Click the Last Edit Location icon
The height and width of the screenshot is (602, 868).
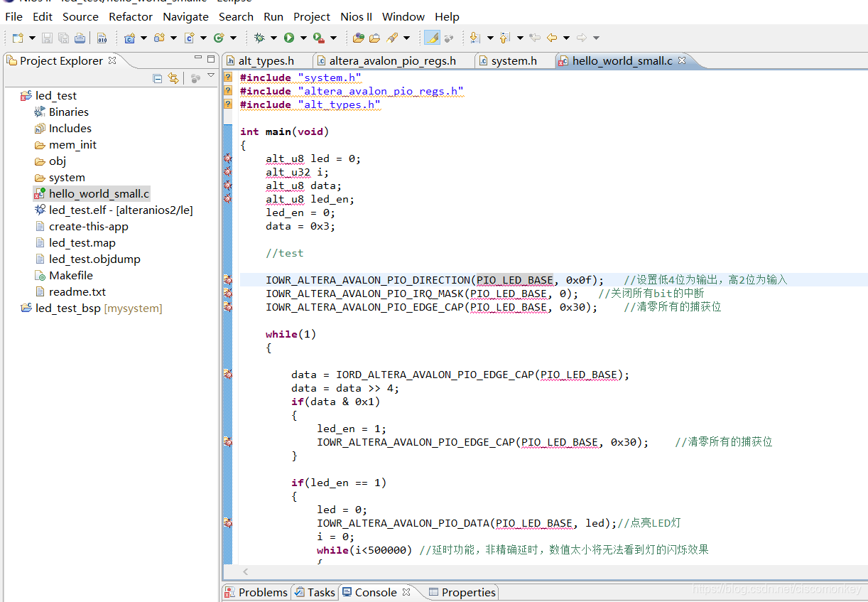tap(535, 38)
